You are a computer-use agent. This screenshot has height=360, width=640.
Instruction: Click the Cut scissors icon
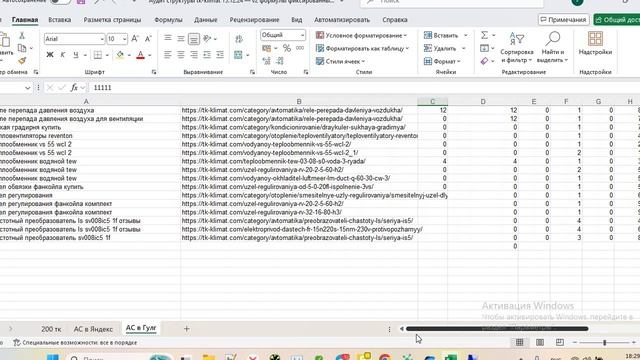(x=22, y=36)
